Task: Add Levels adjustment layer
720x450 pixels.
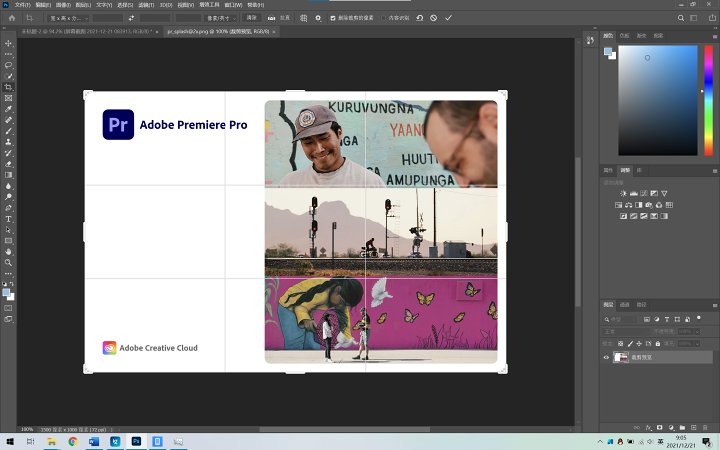Action: [634, 193]
